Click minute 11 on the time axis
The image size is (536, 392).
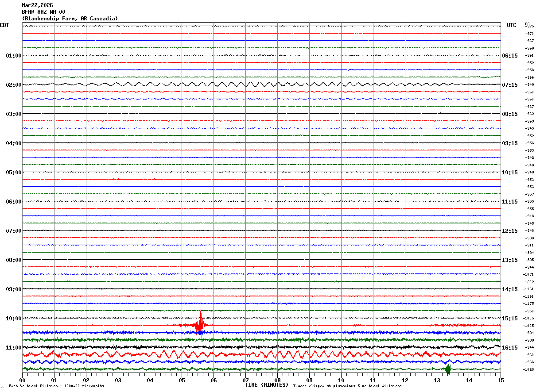tap(373, 380)
